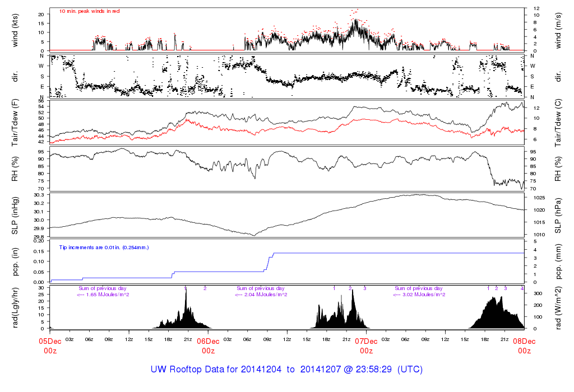This screenshot has width=574, height=392.
Task: Click the '10 min. peak winds in red' note
Action: click(x=89, y=11)
